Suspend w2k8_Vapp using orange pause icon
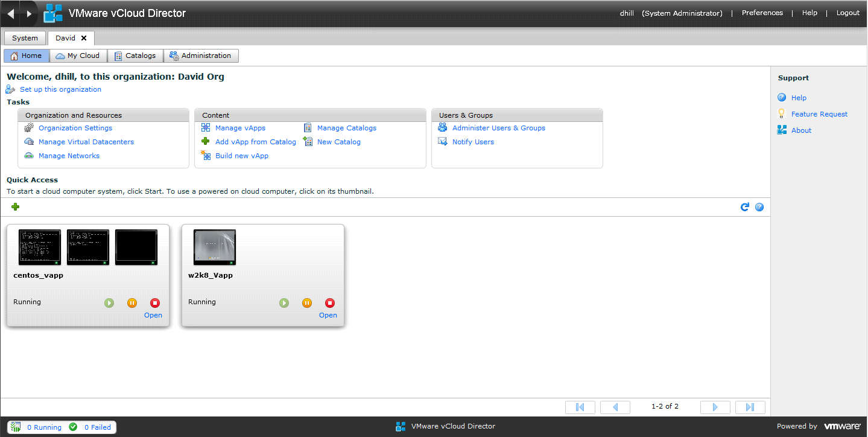 click(x=307, y=303)
